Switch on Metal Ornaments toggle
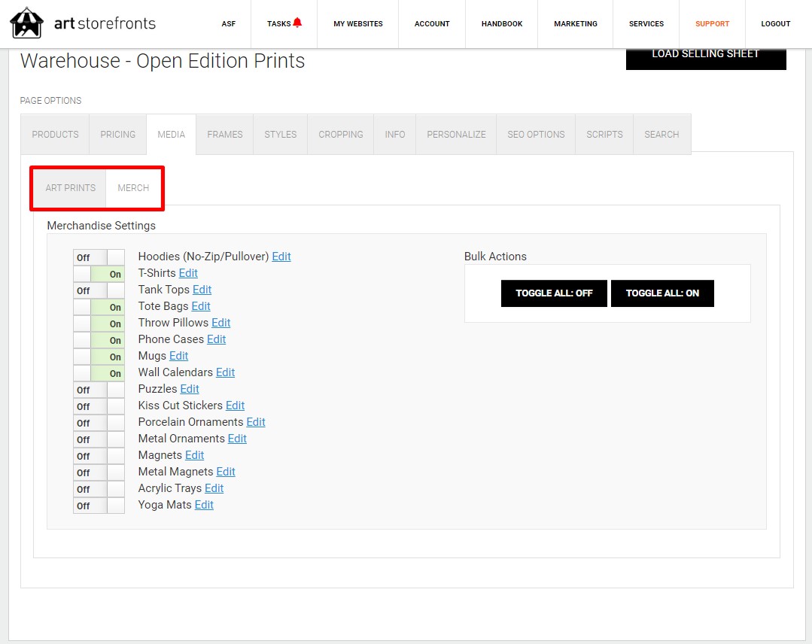Image resolution: width=812 pixels, height=644 pixels. click(x=99, y=439)
